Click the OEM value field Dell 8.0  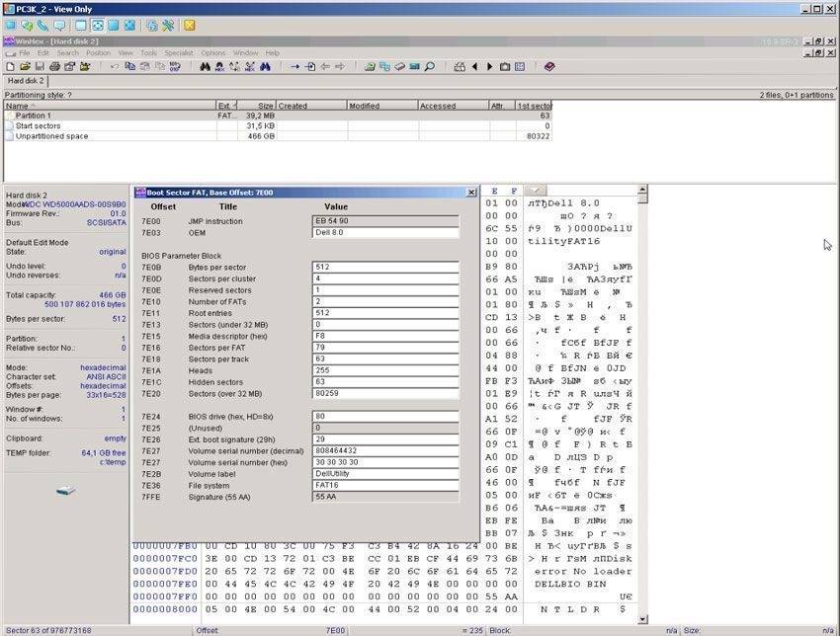(x=385, y=233)
